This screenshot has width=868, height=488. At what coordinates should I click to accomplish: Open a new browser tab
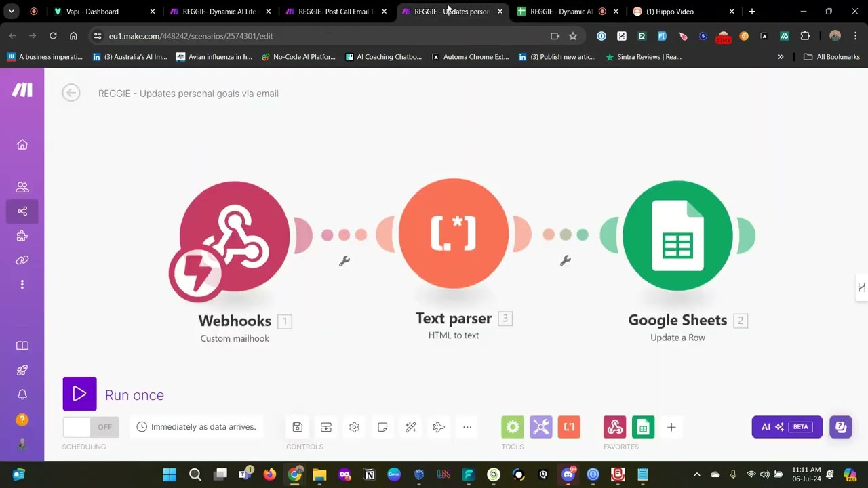[x=752, y=12]
